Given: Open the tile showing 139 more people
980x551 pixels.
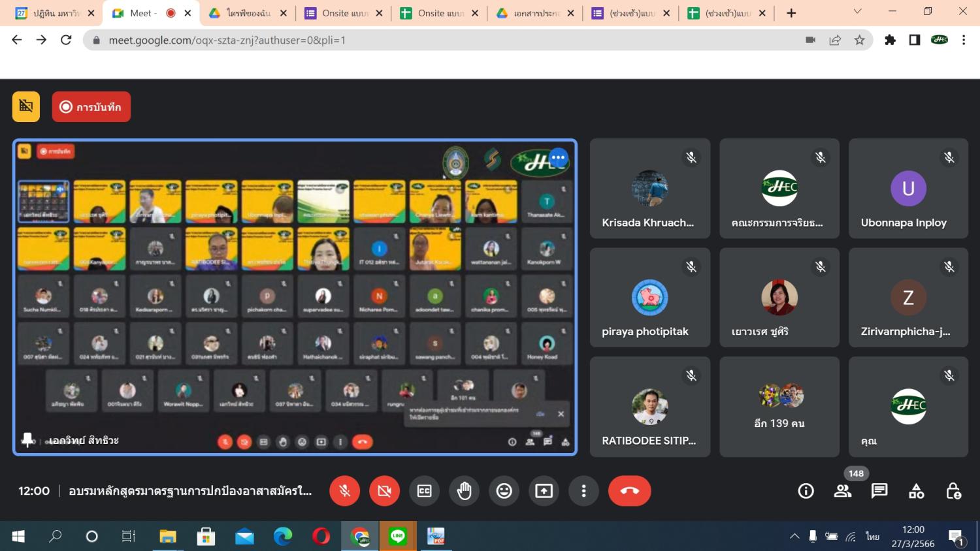Looking at the screenshot, I should [779, 406].
